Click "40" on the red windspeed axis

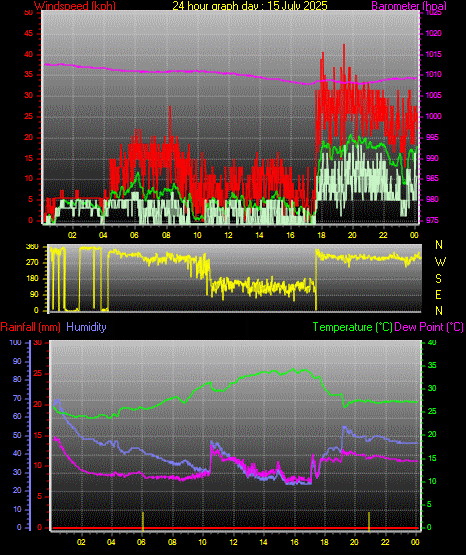pyautogui.click(x=28, y=55)
